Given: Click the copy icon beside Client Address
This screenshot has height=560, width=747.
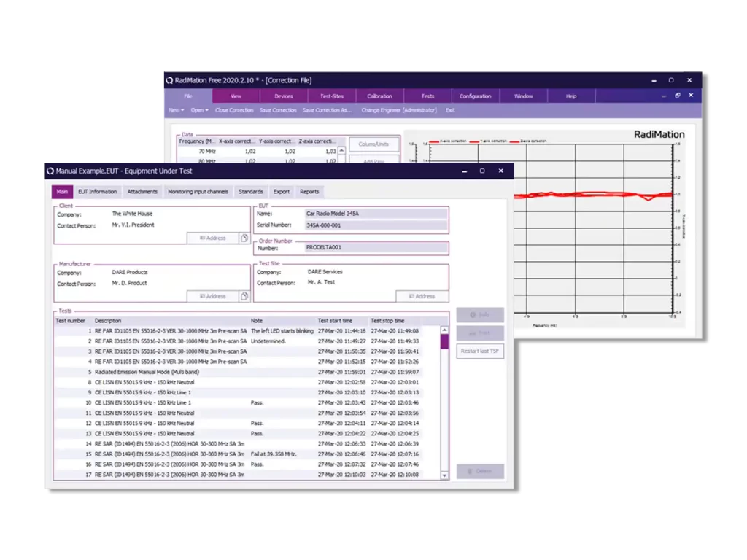Looking at the screenshot, I should [x=244, y=238].
